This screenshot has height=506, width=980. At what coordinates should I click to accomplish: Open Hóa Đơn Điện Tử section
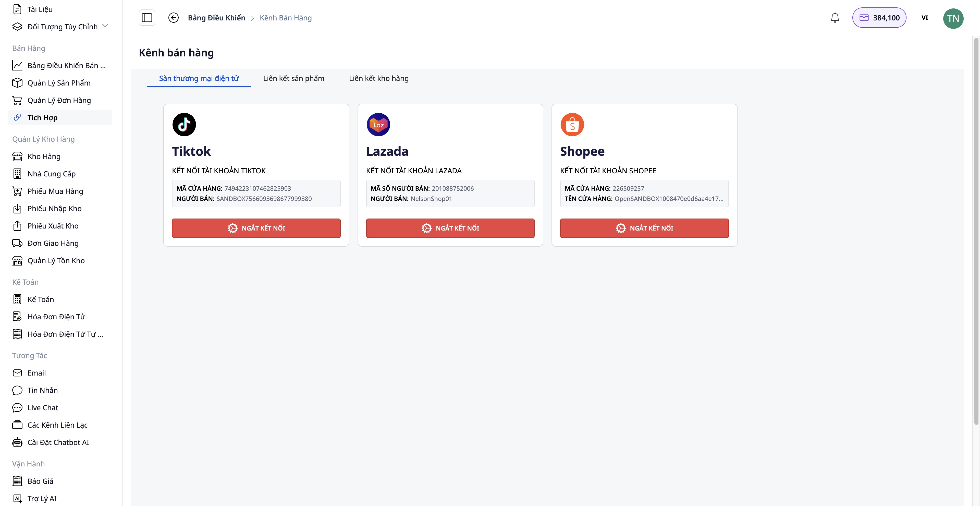click(56, 317)
